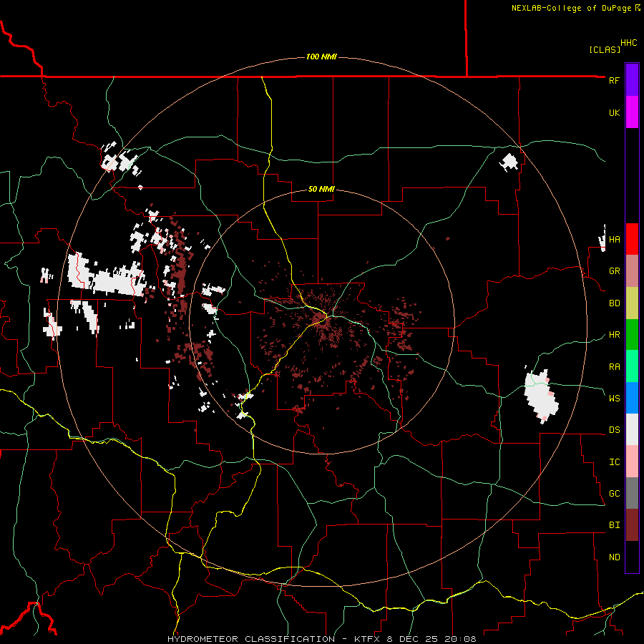Click the magenta UK legend color swatch
This screenshot has height=644, width=644.
pyautogui.click(x=632, y=112)
